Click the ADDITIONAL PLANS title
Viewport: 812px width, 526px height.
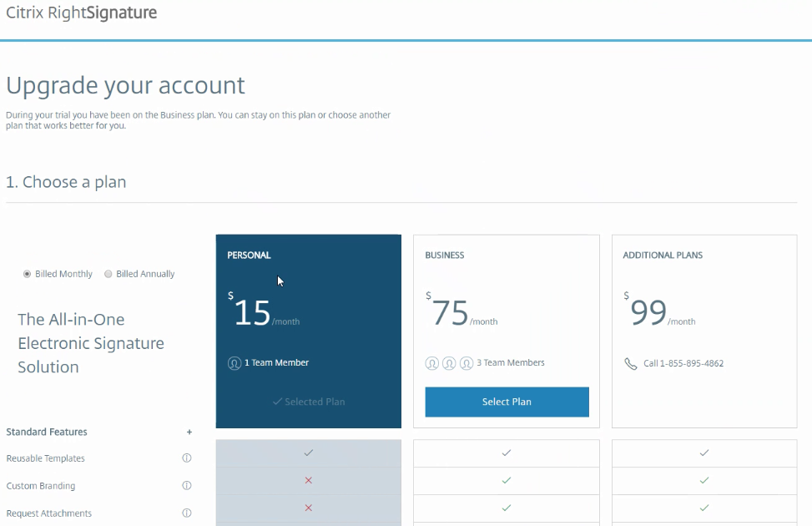[663, 255]
